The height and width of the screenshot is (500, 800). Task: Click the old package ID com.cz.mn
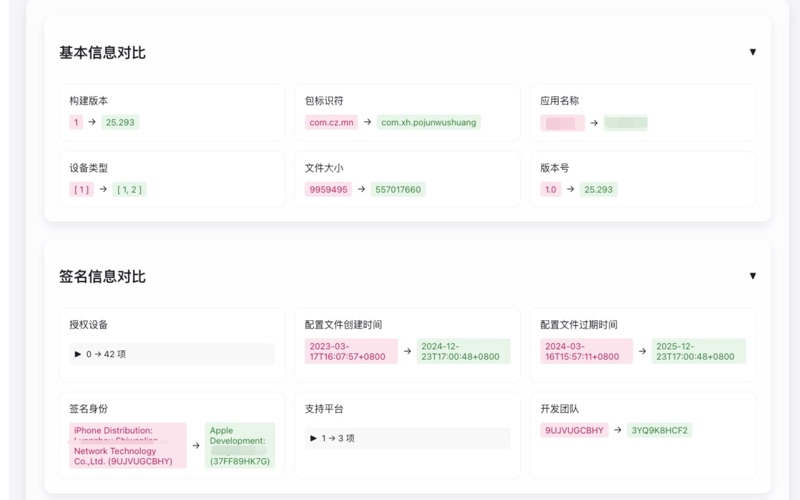331,122
